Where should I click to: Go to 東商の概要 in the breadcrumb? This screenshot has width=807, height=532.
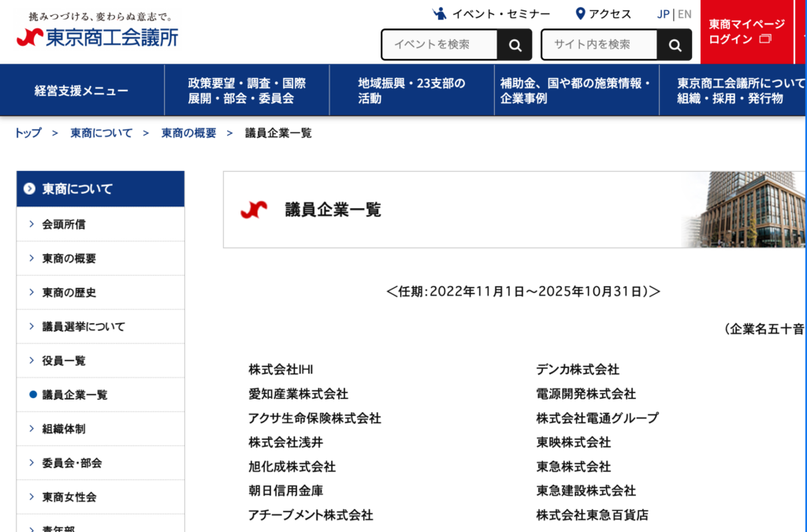189,133
